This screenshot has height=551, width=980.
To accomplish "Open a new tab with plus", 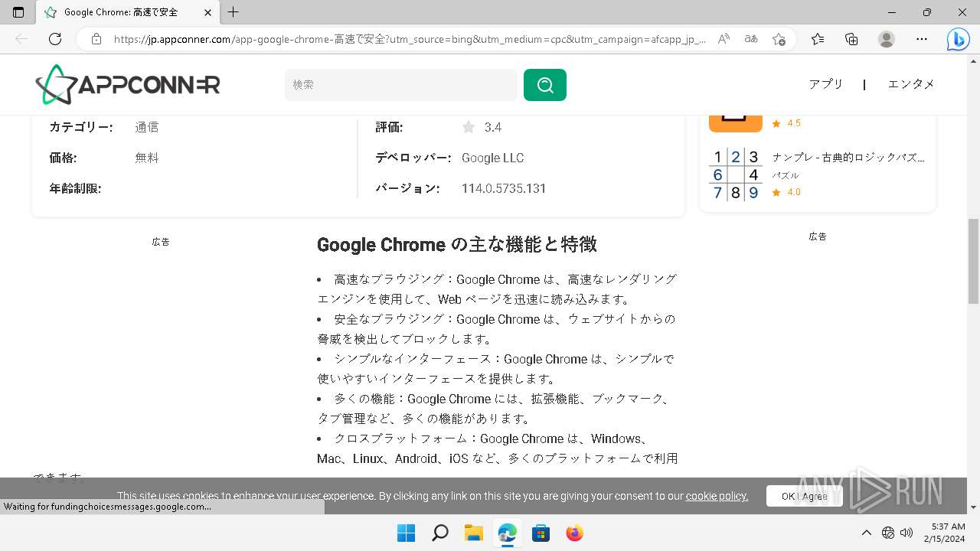I will (234, 12).
